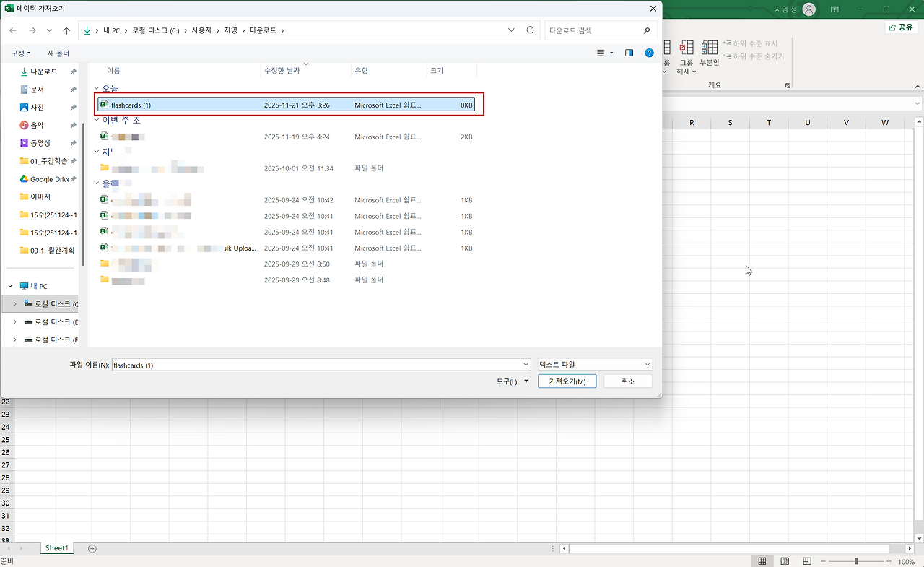Switch Excel to Normal view in status bar
This screenshot has height=567, width=924.
[762, 561]
